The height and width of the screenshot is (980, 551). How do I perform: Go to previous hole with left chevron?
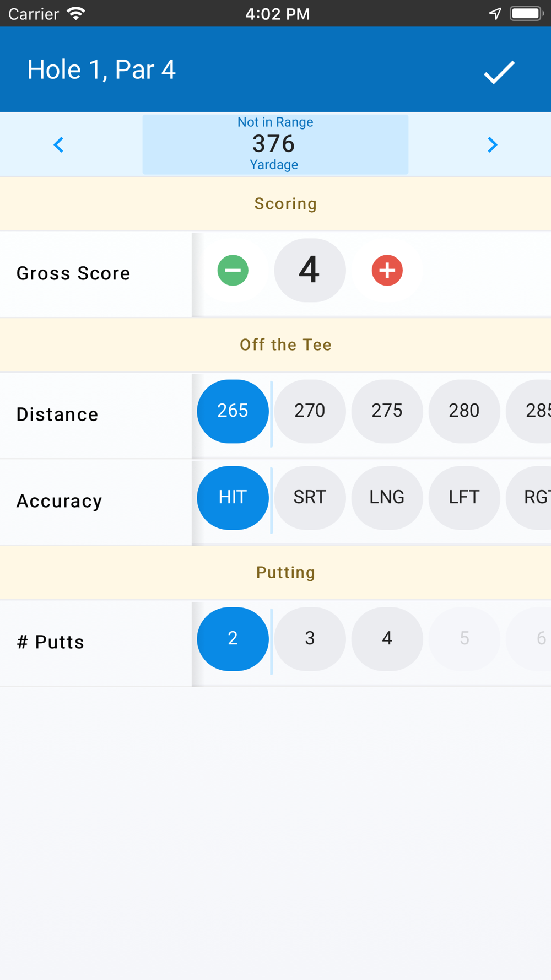tap(58, 145)
